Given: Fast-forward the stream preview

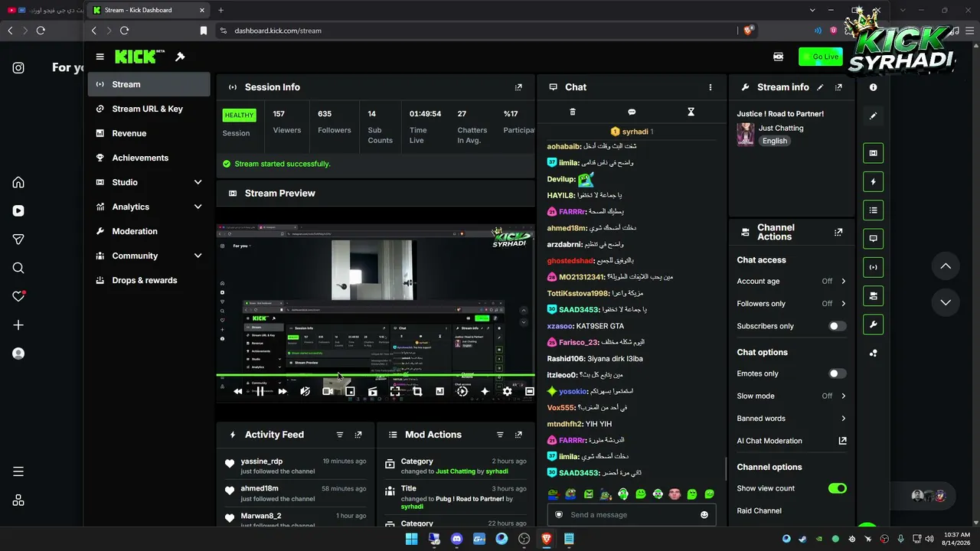Looking at the screenshot, I should (x=283, y=391).
